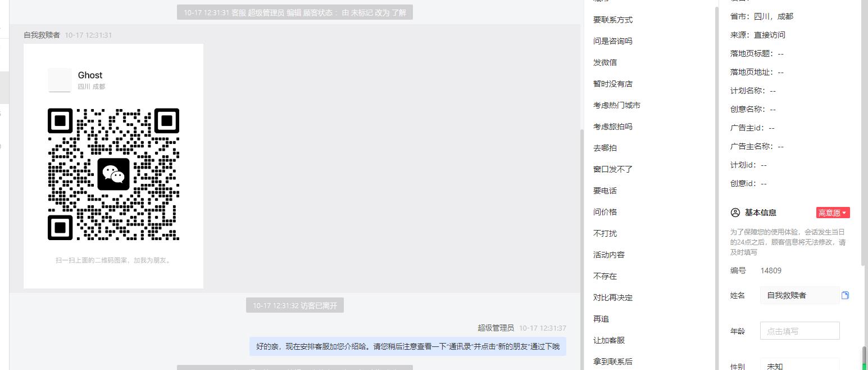This screenshot has height=370, width=868.
Task: Click the WeChat logo inside the QR code
Action: 113,174
